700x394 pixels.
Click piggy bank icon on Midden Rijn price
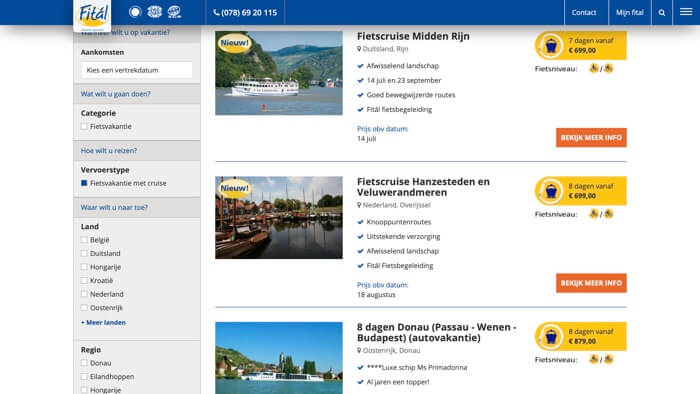click(551, 46)
